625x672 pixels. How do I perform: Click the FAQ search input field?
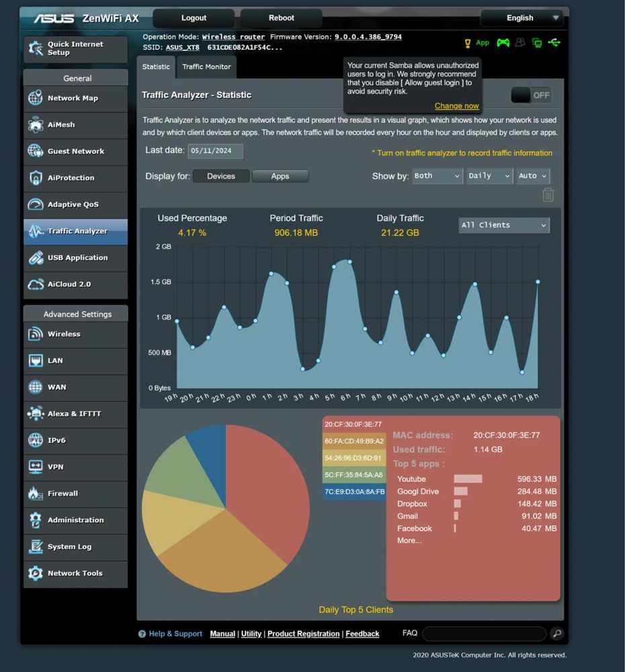[484, 634]
